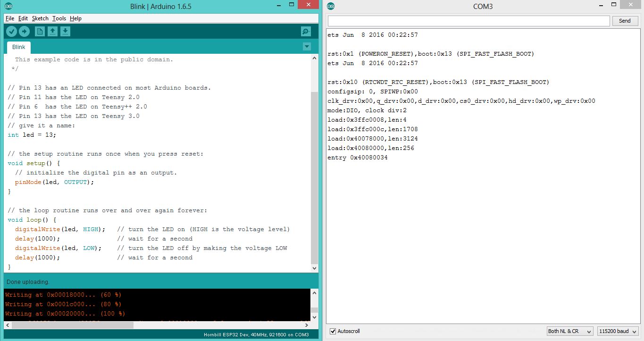
Task: Click the 'void loop() {' line
Action: (x=32, y=220)
